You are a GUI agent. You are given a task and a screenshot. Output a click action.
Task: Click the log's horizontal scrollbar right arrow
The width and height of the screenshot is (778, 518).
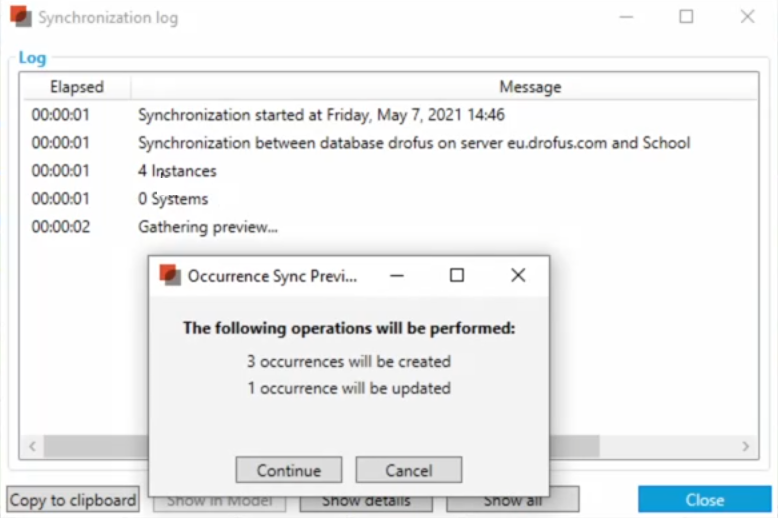pos(745,446)
